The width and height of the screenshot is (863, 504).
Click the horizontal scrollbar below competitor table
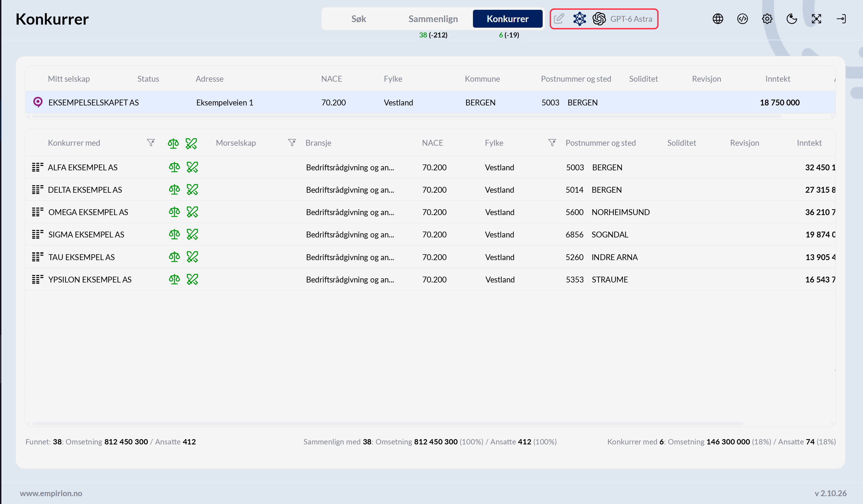(x=387, y=424)
